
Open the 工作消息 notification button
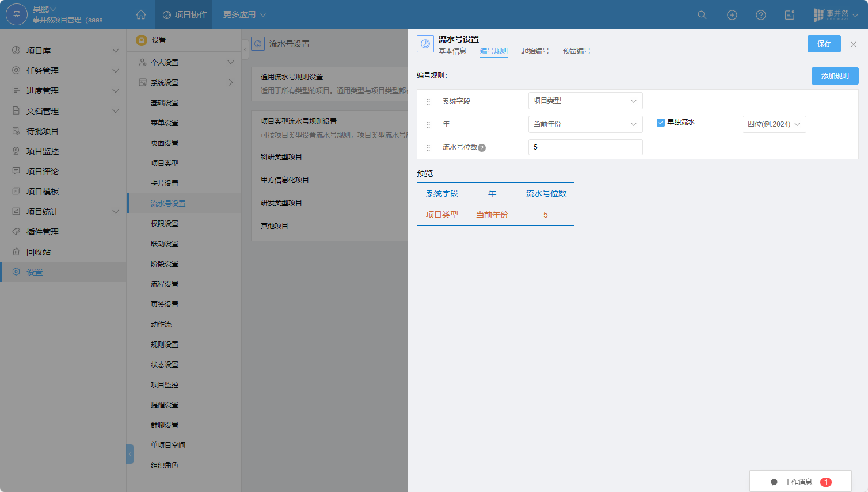801,482
